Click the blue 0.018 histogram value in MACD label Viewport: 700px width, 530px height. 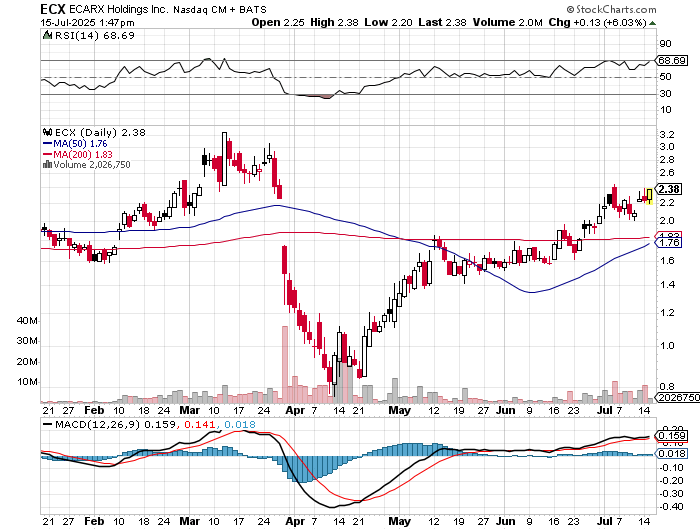point(240,424)
